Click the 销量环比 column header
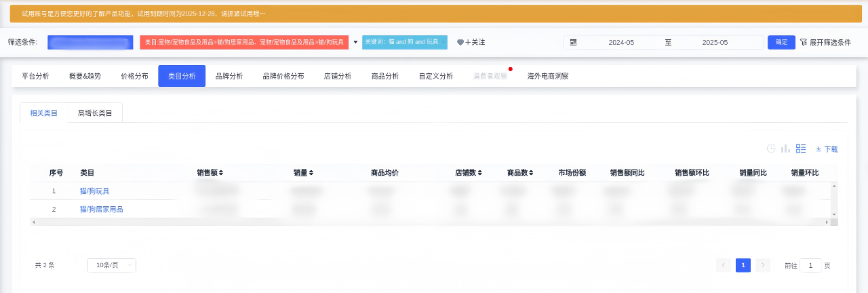Screen dimensions: 868x293 (805, 173)
